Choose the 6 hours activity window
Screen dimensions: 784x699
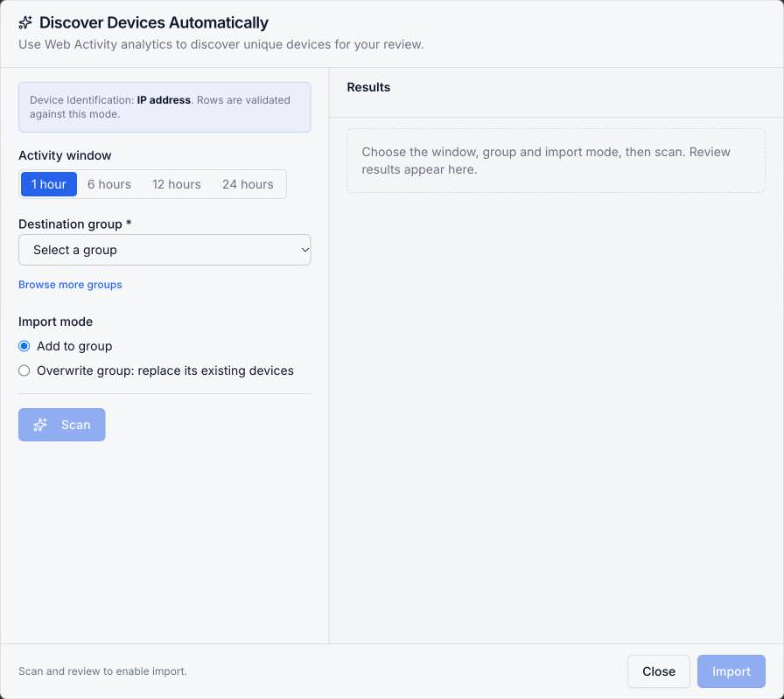click(109, 184)
